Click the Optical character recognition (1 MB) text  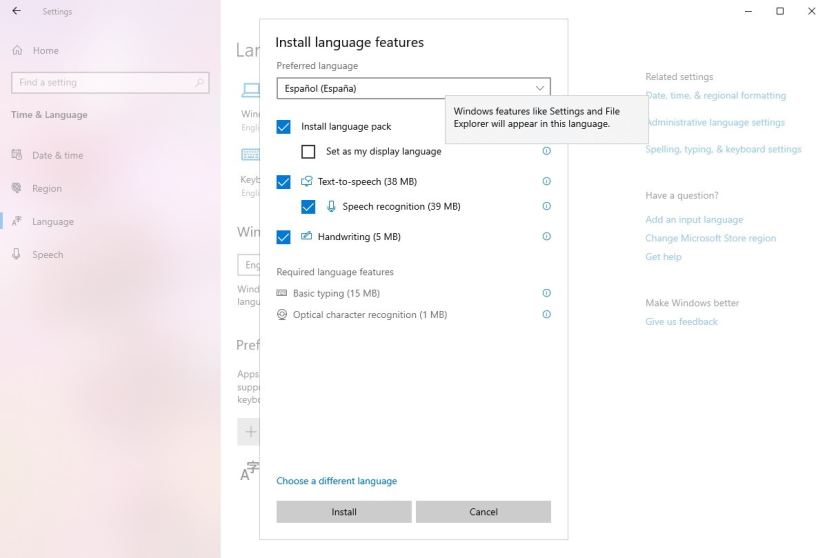(370, 315)
